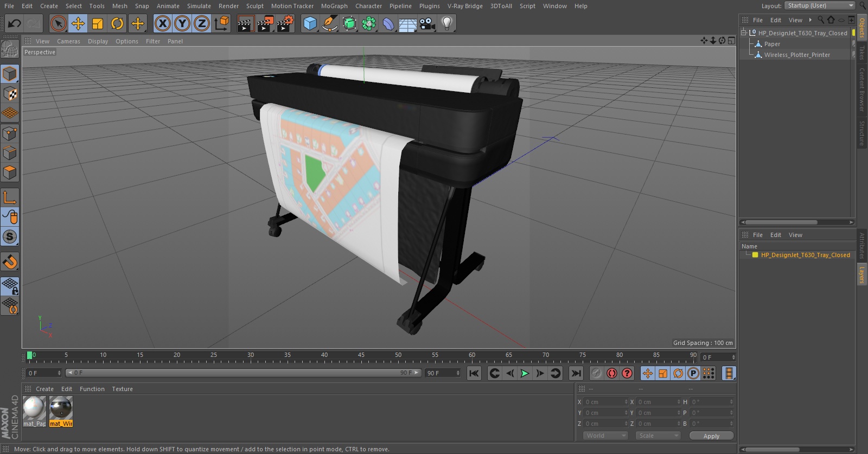Open viewport Cameras menu

(x=68, y=41)
